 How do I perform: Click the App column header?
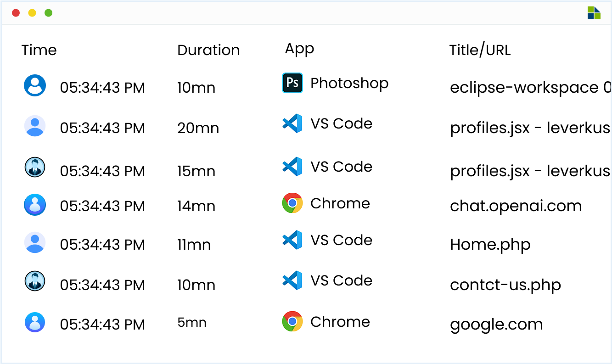tap(299, 49)
